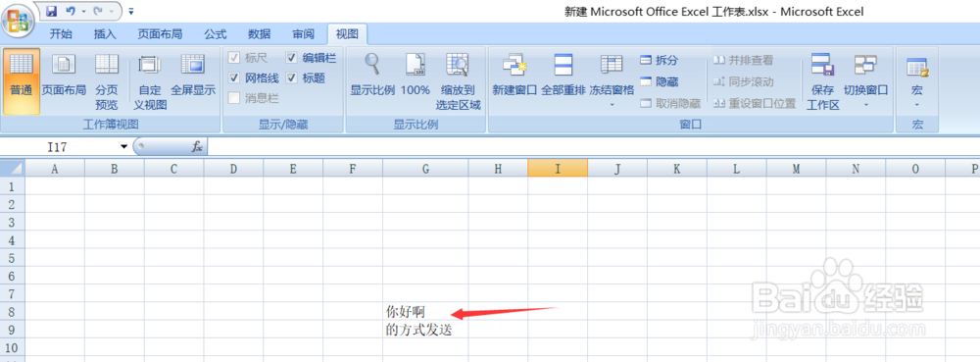The image size is (980, 362).
Task: Select column A header
Action: pos(54,169)
